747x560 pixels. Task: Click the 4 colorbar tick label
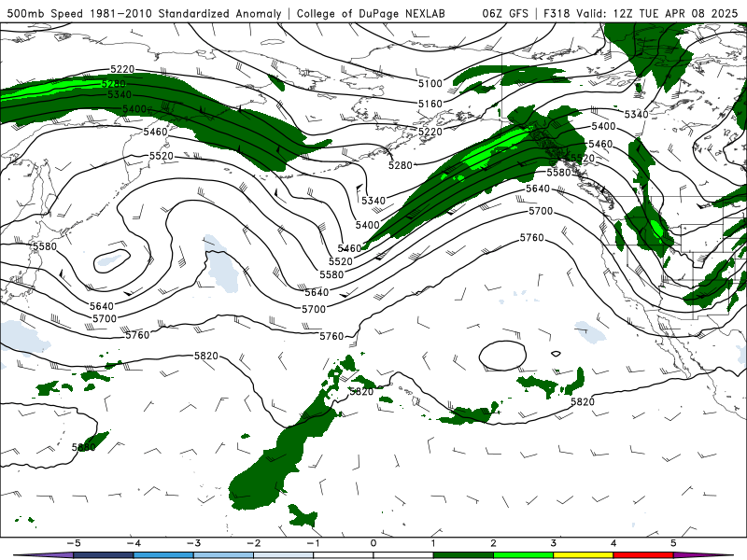click(613, 543)
